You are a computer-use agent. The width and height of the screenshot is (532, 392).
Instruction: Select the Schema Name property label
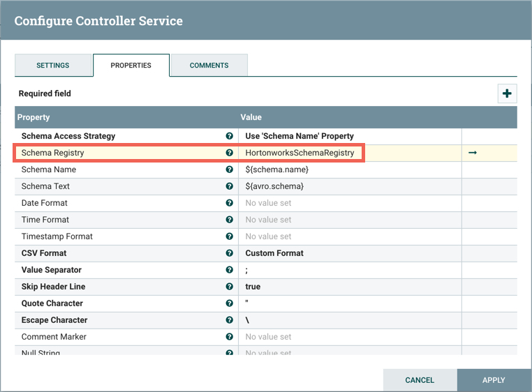(x=48, y=169)
